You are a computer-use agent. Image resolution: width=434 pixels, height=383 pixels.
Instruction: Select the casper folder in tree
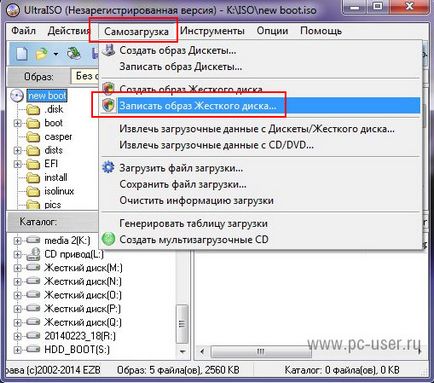click(x=58, y=137)
